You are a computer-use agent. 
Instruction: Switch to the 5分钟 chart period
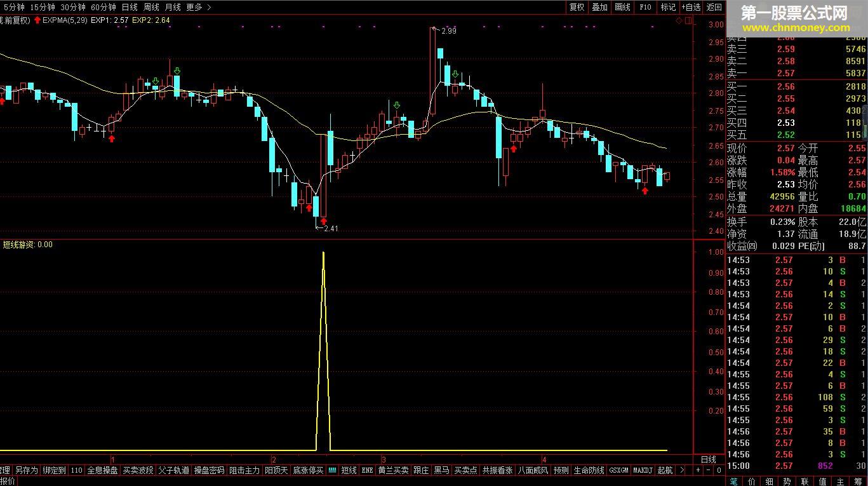click(x=13, y=7)
